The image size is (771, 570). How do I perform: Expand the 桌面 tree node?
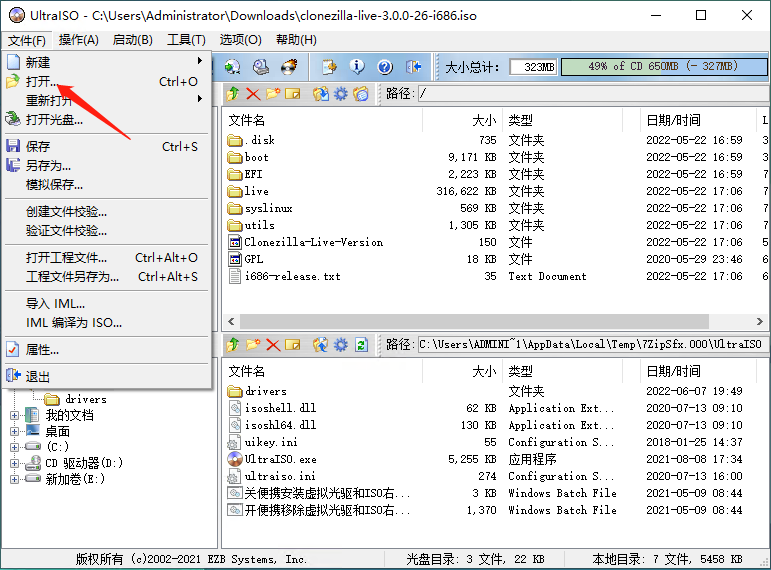[14, 431]
